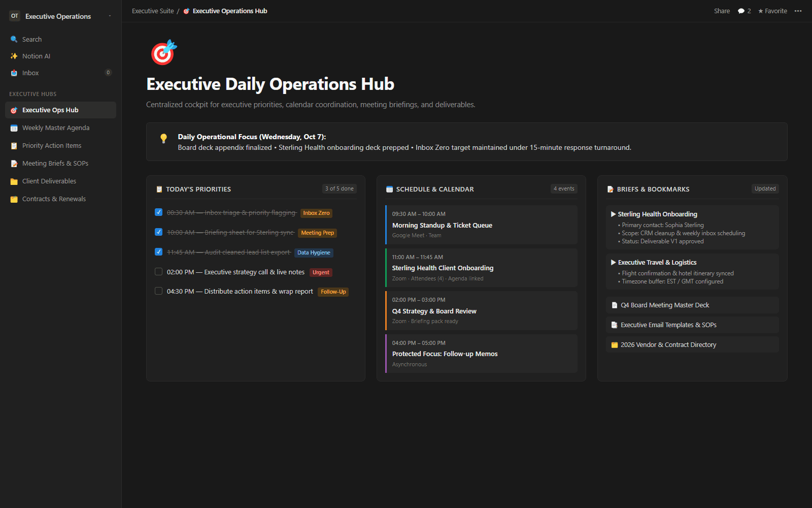Click the OT workspace avatar icon
Screen dimensions: 812x508
[x=15, y=16]
